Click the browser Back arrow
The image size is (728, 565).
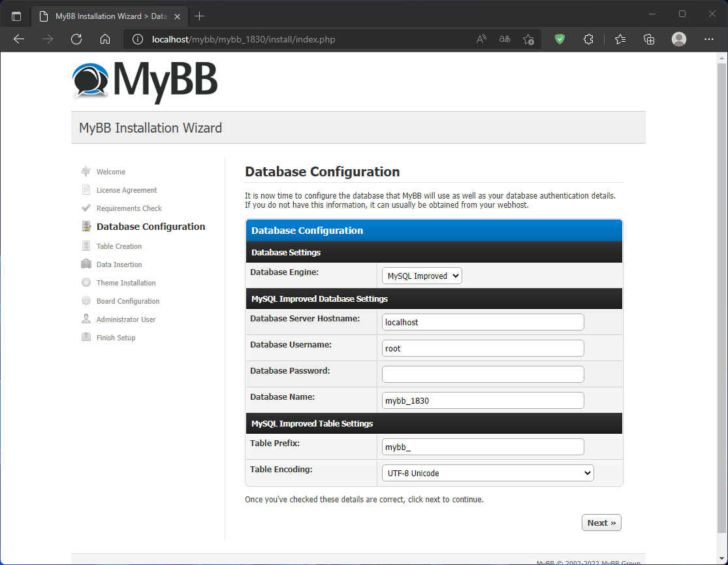pos(19,39)
